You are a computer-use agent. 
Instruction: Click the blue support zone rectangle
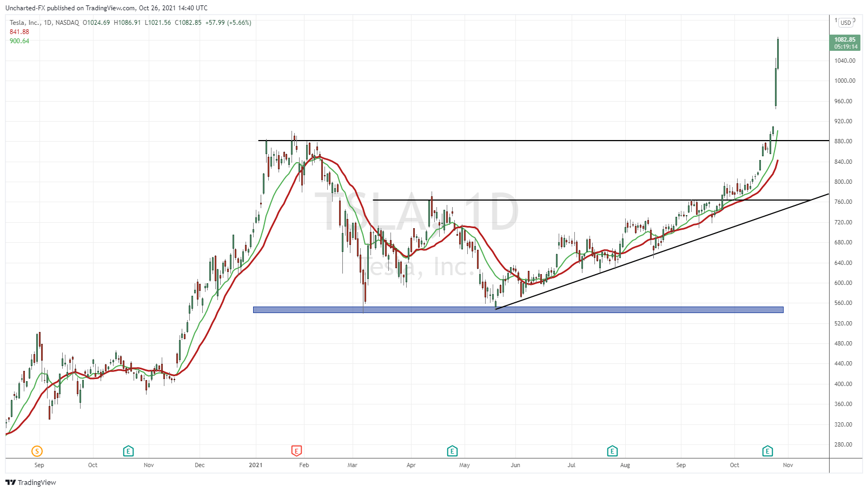coord(518,310)
